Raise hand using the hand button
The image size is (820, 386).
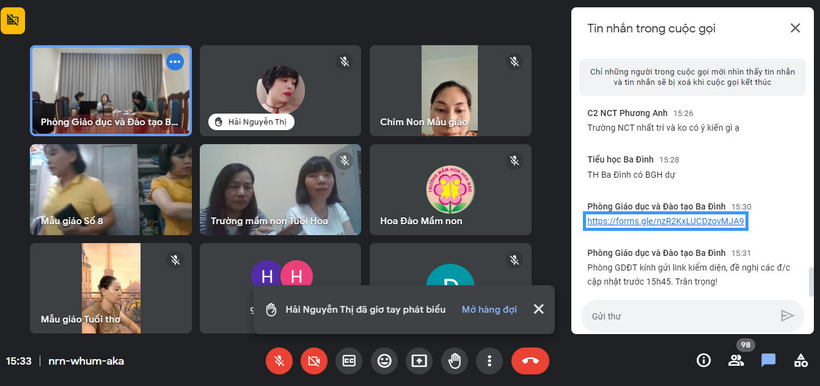coord(454,361)
